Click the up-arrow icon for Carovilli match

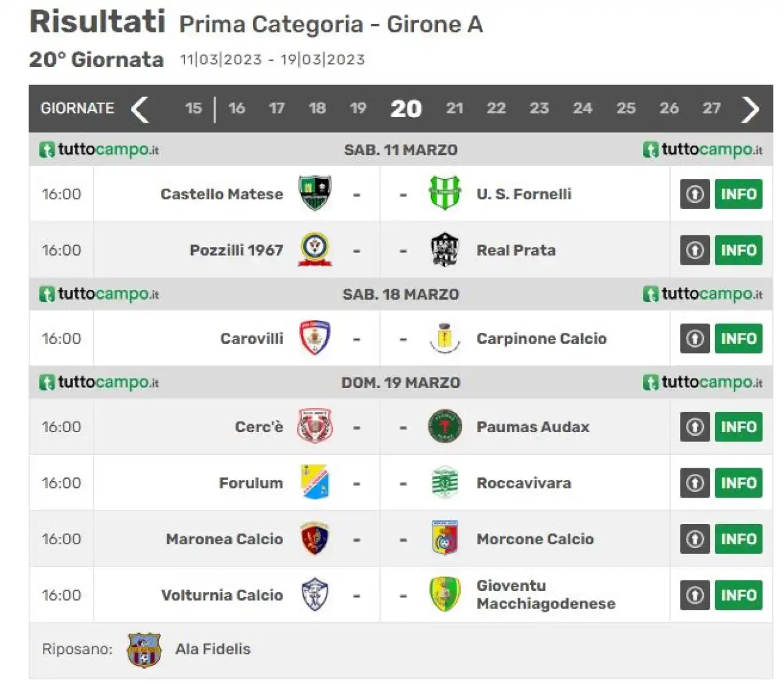coord(695,338)
